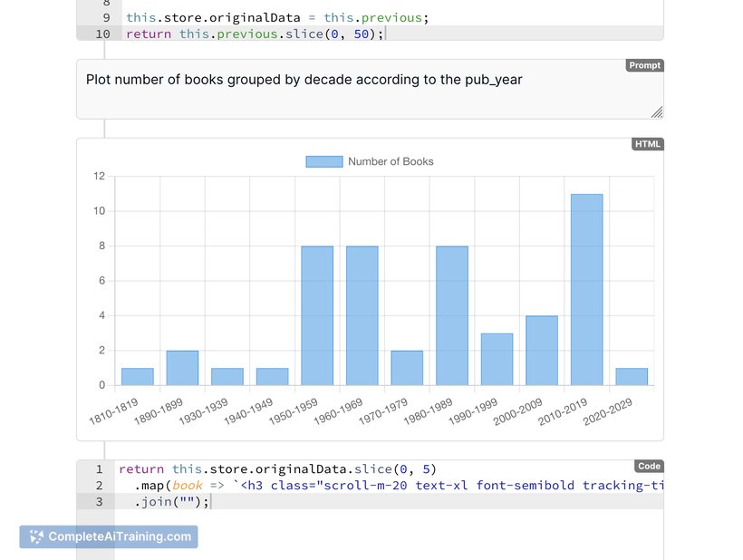Click the 2000-2009 bar

point(542,351)
